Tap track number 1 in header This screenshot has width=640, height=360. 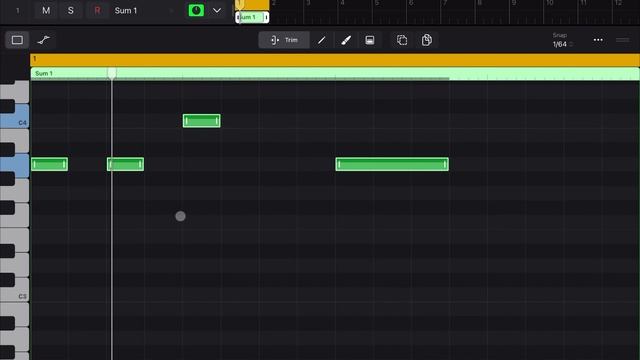coord(18,11)
